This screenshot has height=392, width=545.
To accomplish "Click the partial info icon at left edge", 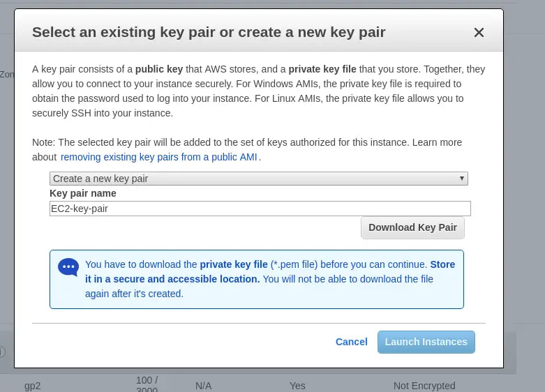I will [2, 352].
